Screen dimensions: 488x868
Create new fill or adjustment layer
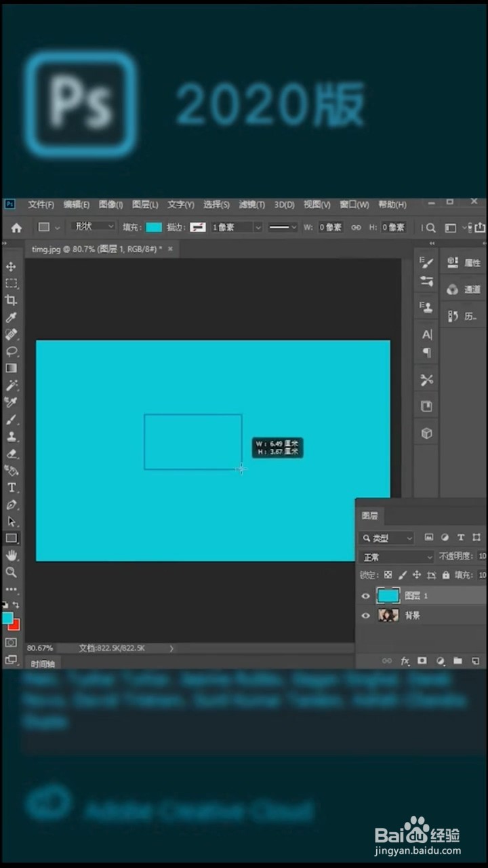[x=440, y=660]
